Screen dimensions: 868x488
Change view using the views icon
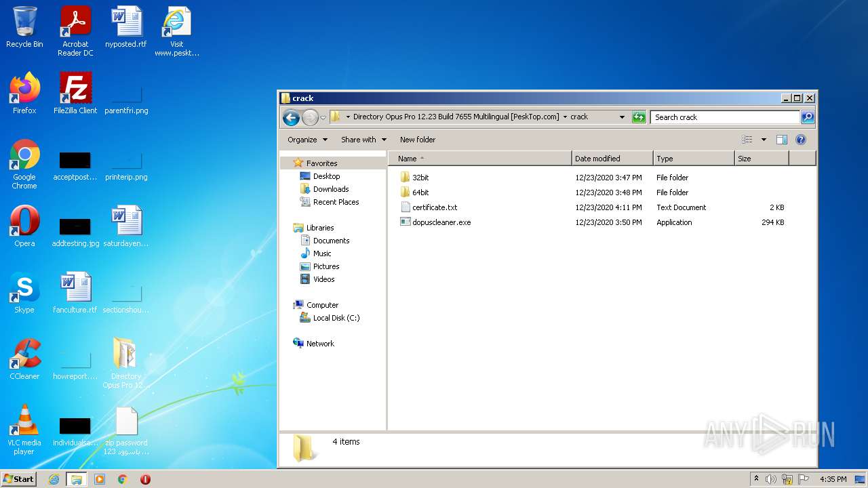pos(747,140)
